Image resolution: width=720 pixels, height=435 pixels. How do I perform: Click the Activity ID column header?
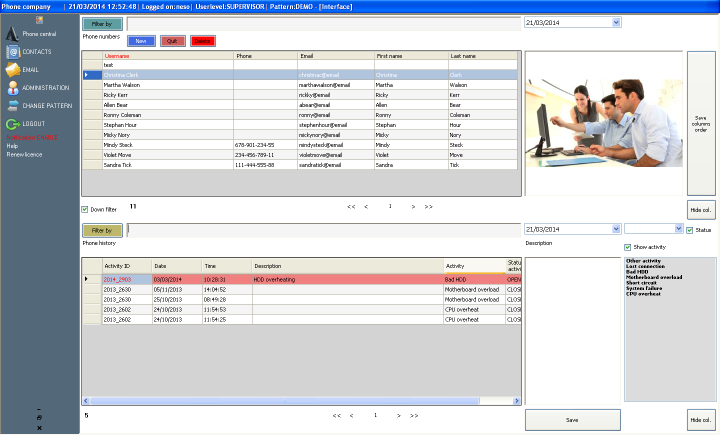(x=127, y=266)
